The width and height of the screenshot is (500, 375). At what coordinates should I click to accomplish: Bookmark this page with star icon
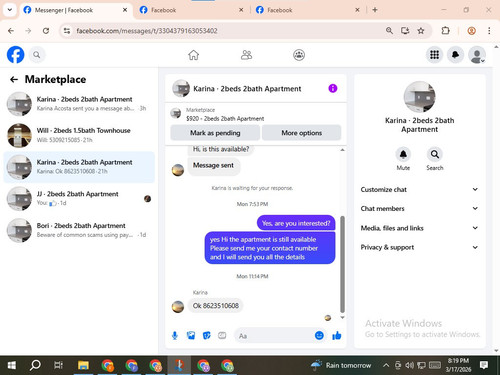coord(421,31)
